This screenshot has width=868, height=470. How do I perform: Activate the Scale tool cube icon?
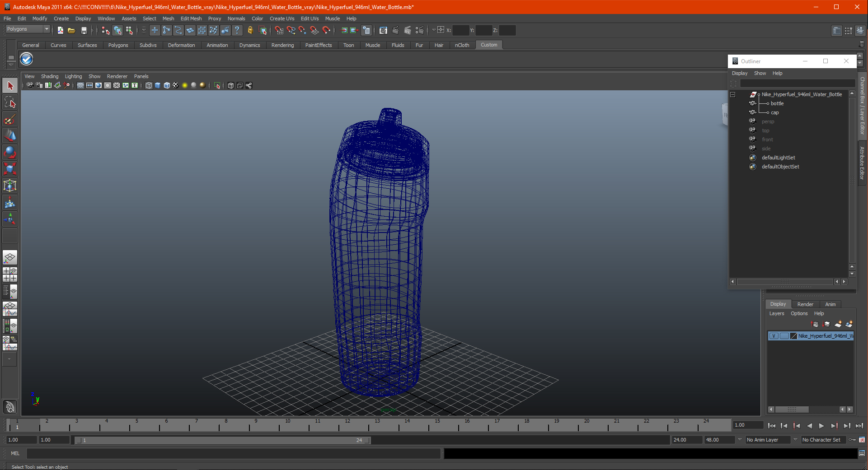point(10,169)
